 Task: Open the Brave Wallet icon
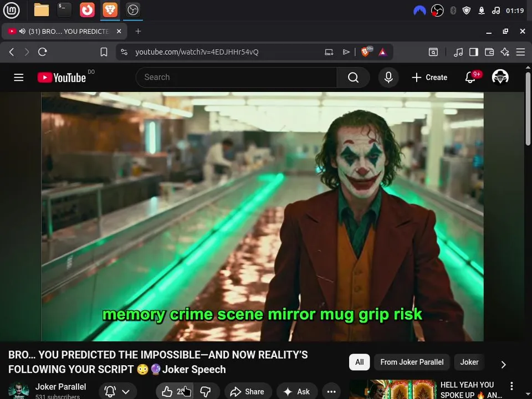(489, 52)
